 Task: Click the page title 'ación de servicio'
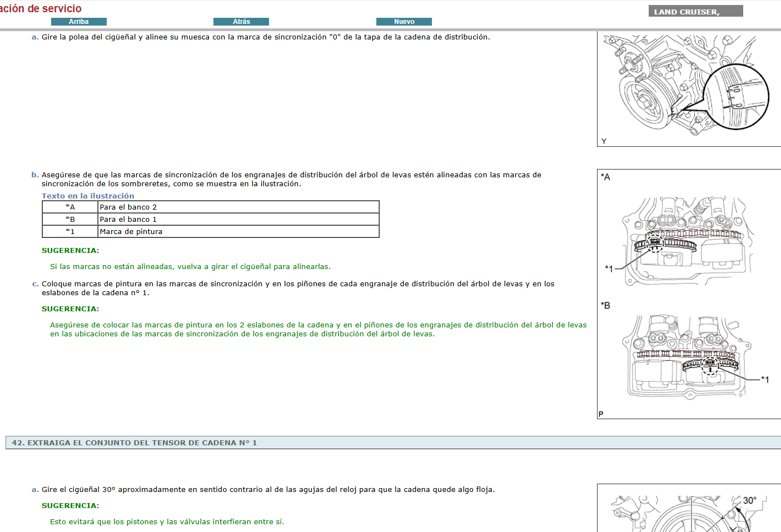tap(41, 8)
